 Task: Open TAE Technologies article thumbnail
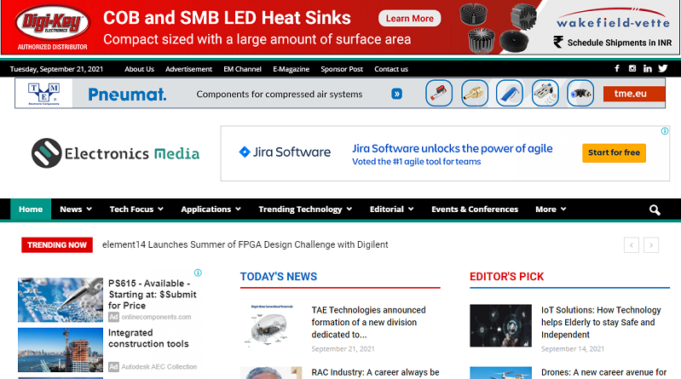(x=271, y=326)
